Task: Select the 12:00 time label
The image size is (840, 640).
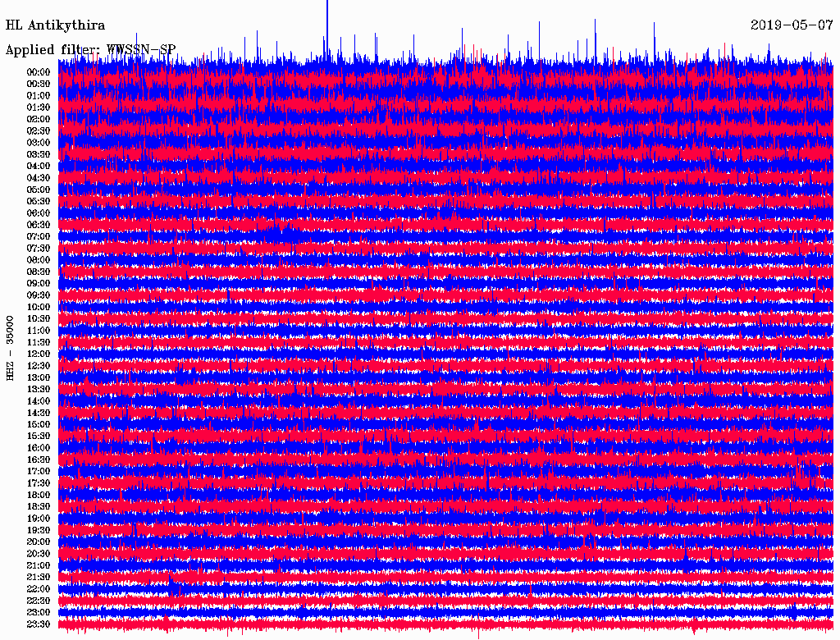Action: [38, 354]
